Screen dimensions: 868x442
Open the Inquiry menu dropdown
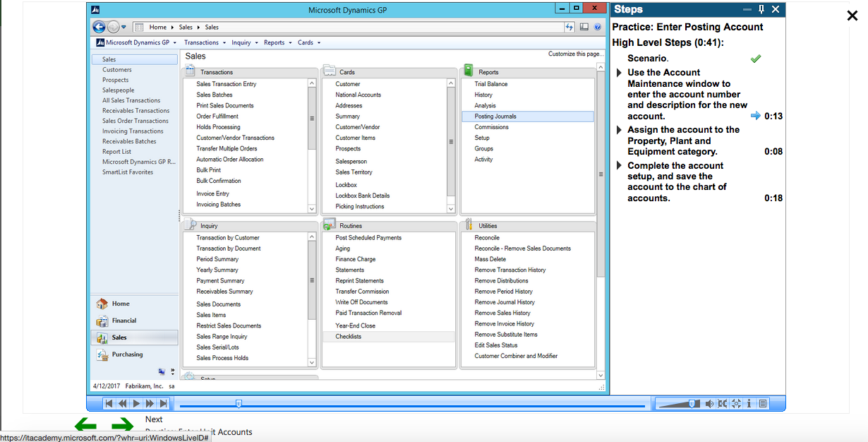coord(245,42)
